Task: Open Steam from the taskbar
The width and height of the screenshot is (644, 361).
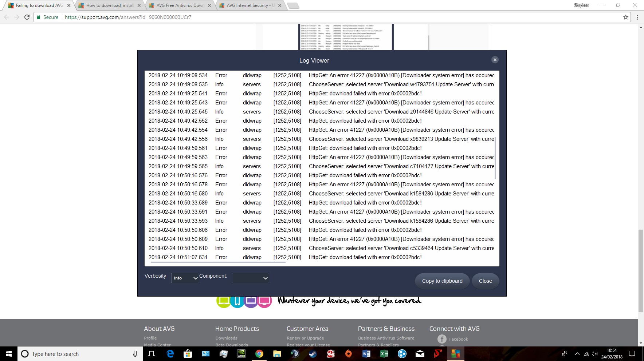Action: [313, 354]
